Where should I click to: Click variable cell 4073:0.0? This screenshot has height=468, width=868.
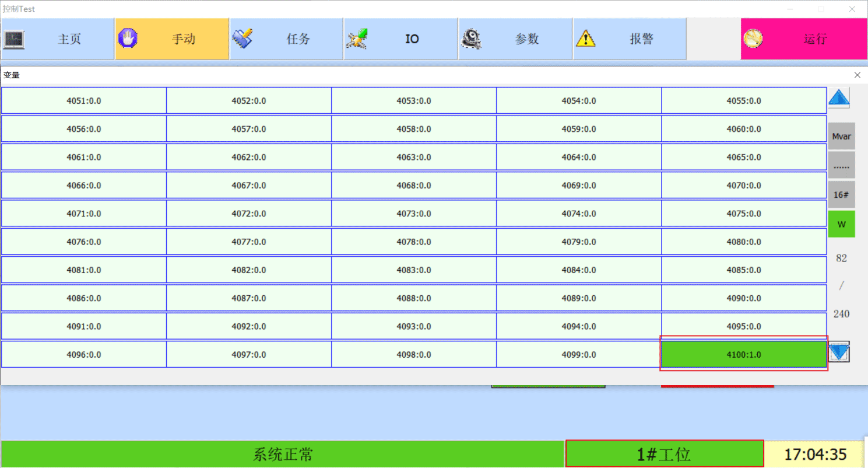point(414,214)
